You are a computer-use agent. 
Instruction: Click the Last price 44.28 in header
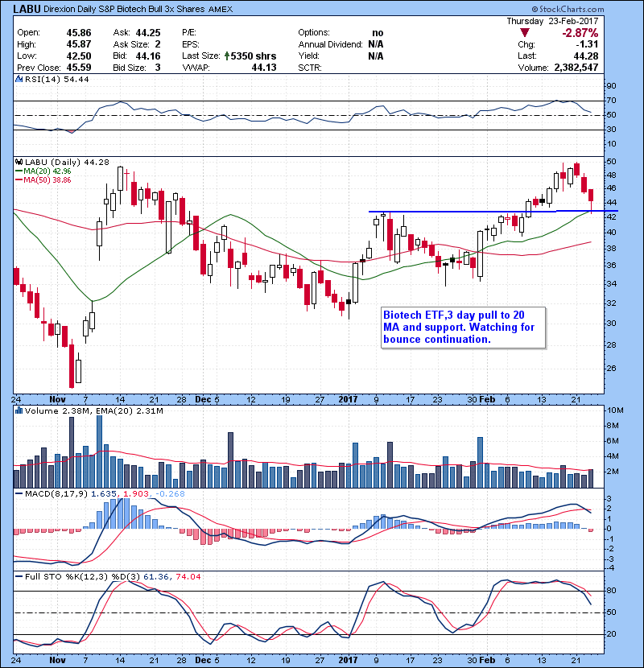[585, 56]
